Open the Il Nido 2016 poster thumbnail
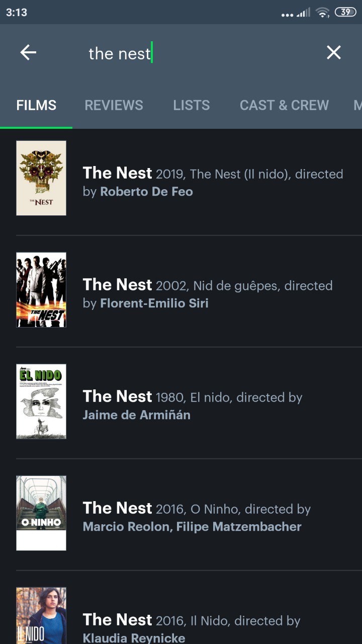362x644 pixels. pyautogui.click(x=41, y=616)
